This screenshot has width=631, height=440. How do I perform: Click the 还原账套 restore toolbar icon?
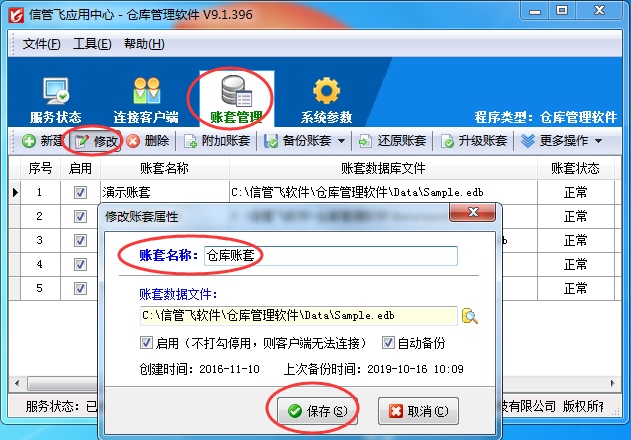[365, 141]
